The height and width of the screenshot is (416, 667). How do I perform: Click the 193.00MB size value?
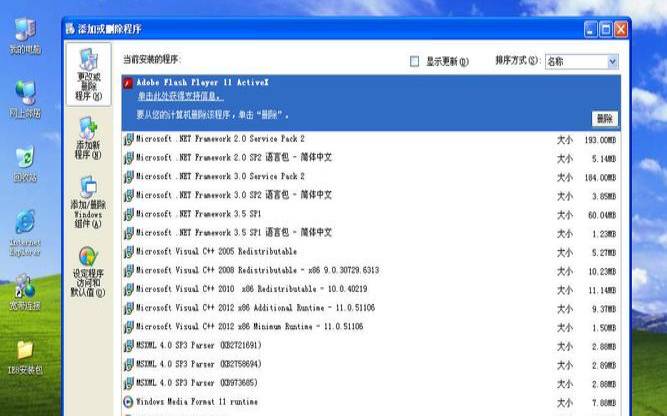click(x=600, y=140)
